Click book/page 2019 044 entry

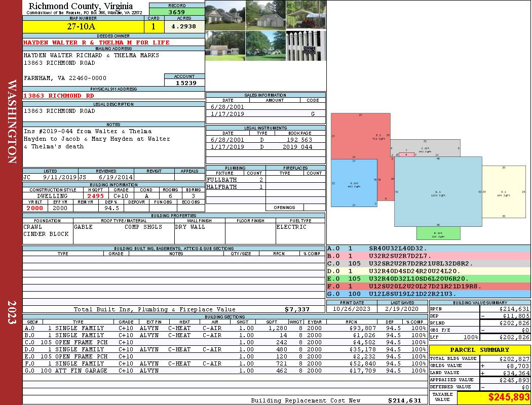tap(297, 147)
